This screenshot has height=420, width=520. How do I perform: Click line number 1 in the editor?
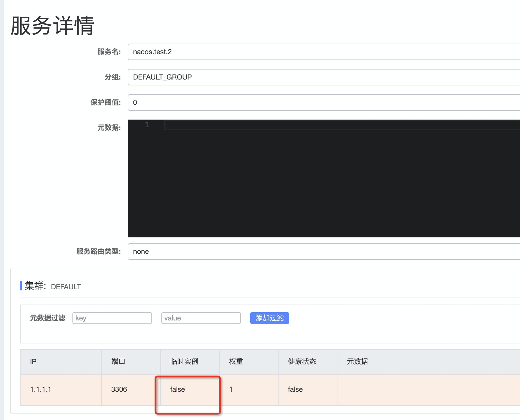click(x=147, y=125)
